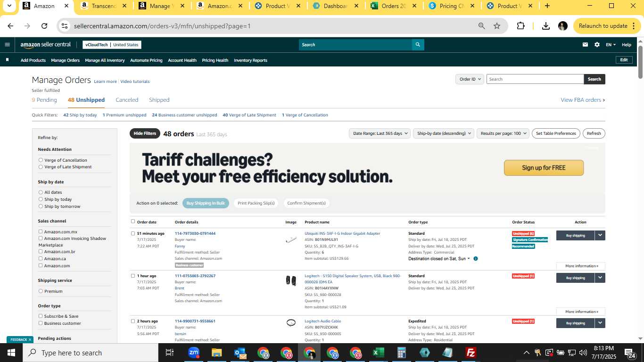Click the Hide Filters button
644x362 pixels.
coord(145,133)
